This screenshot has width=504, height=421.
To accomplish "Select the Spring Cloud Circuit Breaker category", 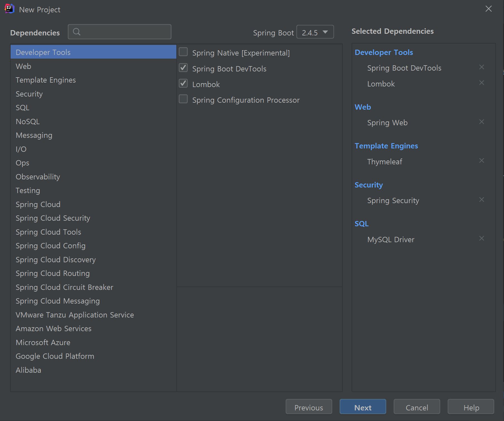I will tap(93, 287).
